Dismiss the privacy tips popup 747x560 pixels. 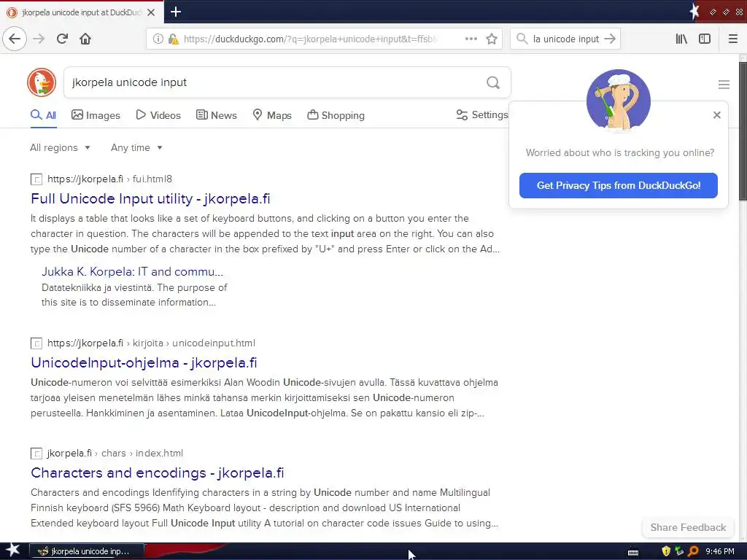(x=717, y=114)
